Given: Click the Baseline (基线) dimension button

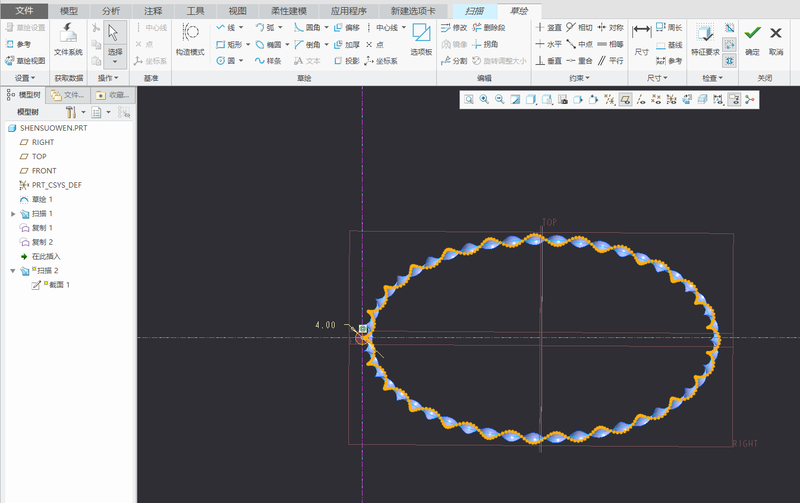Looking at the screenshot, I should (x=669, y=45).
